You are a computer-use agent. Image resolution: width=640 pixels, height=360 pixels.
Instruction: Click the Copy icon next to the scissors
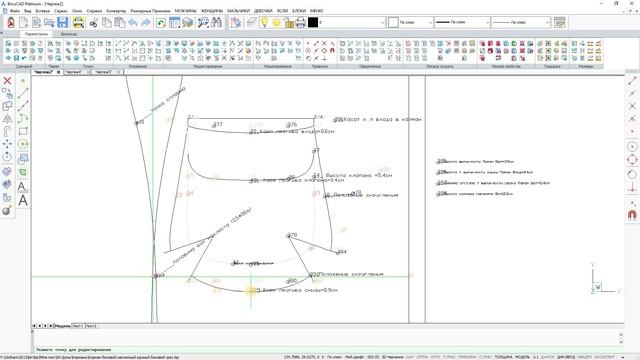tap(107, 22)
